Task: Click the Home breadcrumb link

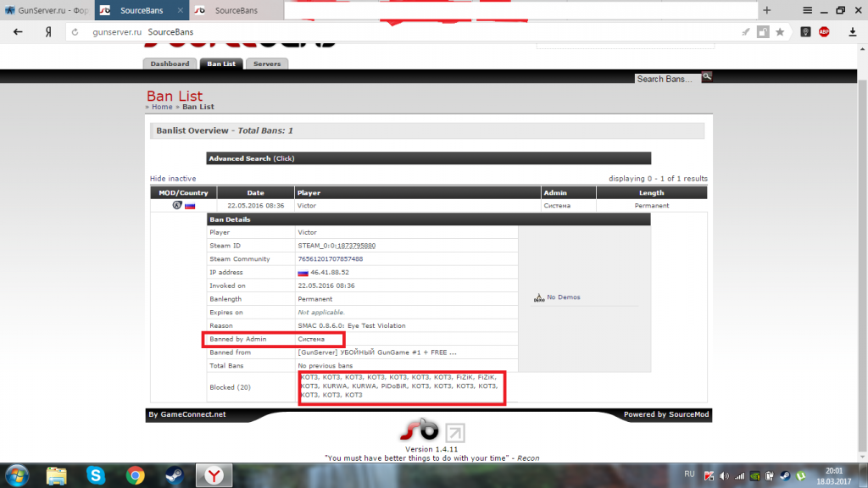Action: 162,107
